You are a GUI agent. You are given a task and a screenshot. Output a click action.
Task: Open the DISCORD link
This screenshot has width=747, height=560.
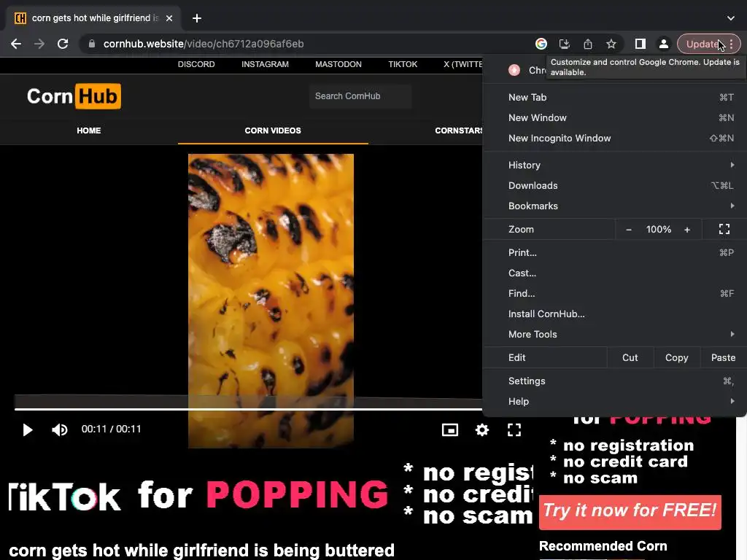coord(196,64)
